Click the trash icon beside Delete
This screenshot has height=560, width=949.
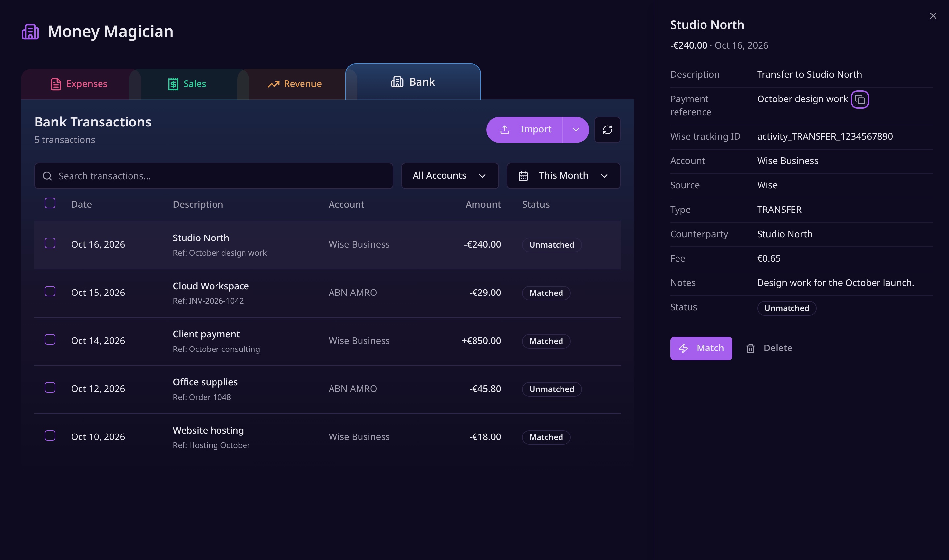coord(750,348)
